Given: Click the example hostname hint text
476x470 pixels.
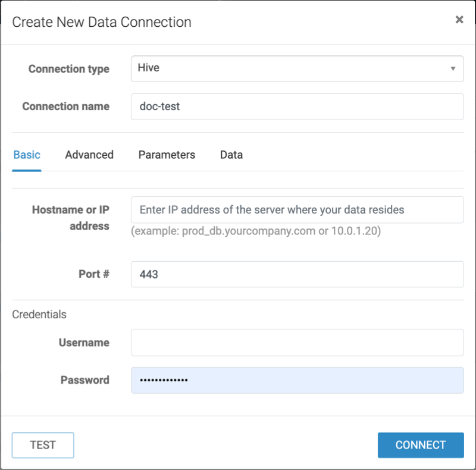Looking at the screenshot, I should 256,231.
